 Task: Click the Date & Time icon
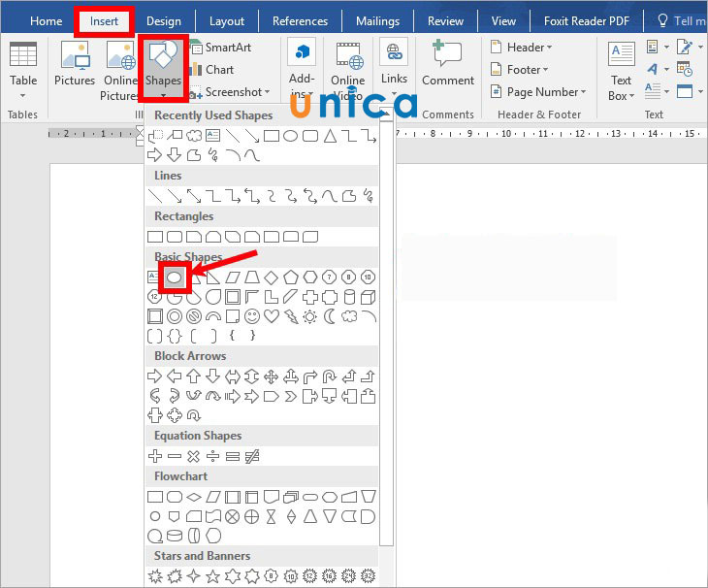click(685, 69)
